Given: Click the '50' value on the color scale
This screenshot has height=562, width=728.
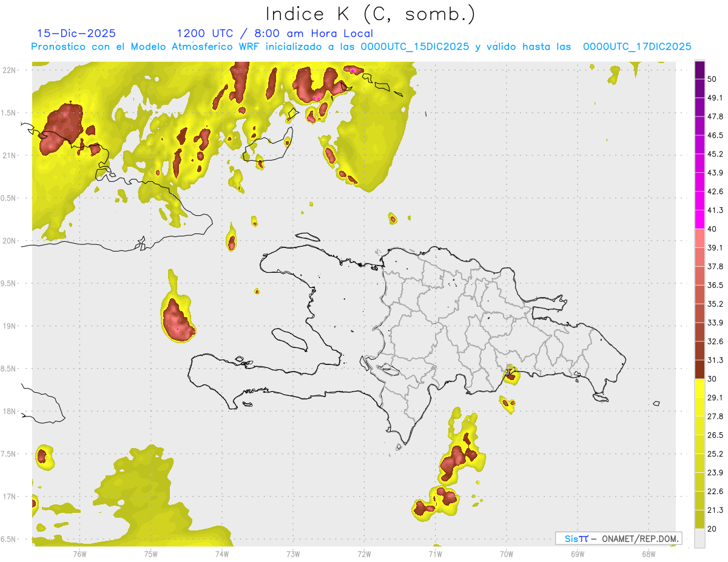Looking at the screenshot, I should [712, 79].
